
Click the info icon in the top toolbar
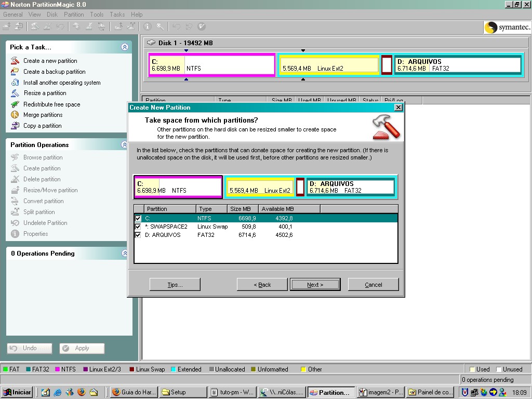point(147,26)
